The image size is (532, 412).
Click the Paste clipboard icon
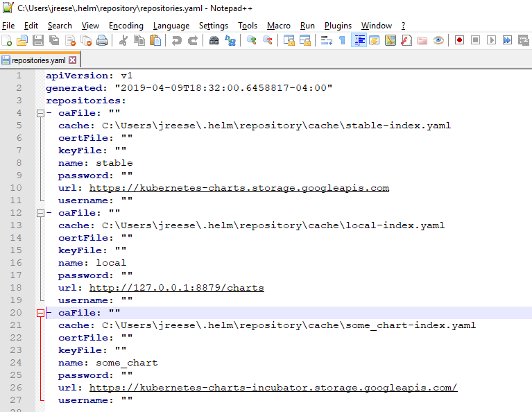click(x=155, y=40)
